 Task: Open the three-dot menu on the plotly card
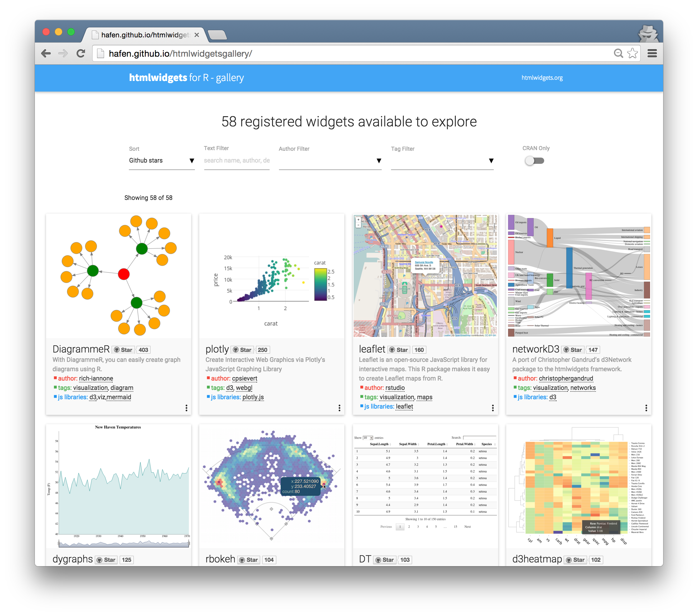click(x=339, y=408)
